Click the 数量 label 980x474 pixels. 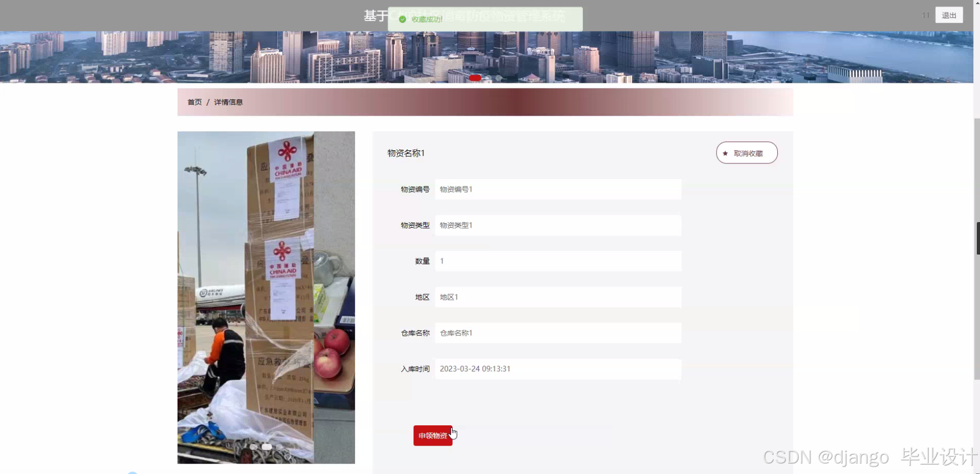tap(422, 261)
